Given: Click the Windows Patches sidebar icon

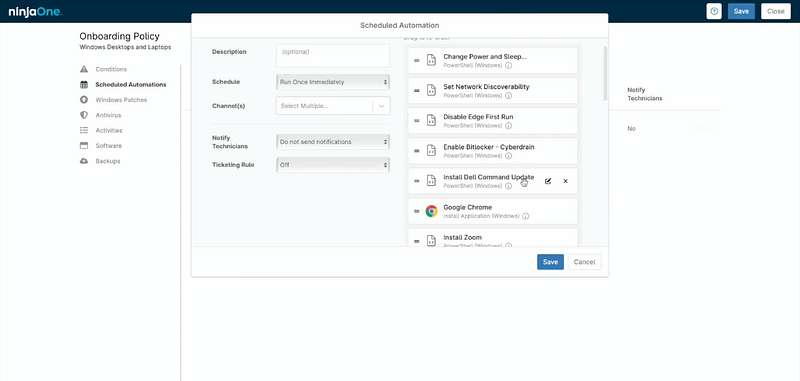Looking at the screenshot, I should point(84,99).
